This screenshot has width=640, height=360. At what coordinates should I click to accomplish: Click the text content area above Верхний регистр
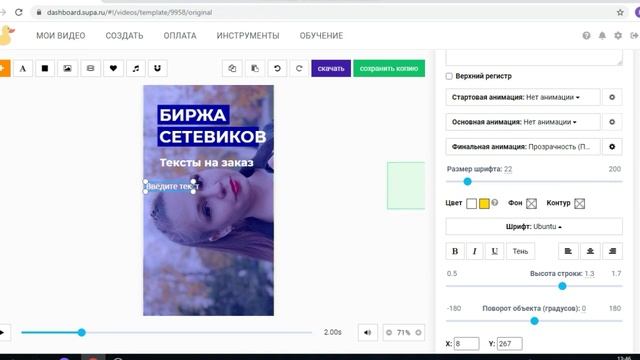(x=534, y=57)
